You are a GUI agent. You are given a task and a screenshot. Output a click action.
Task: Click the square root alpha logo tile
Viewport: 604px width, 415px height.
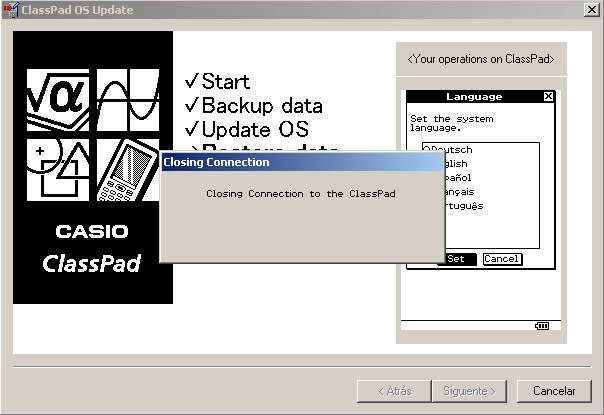pos(58,100)
